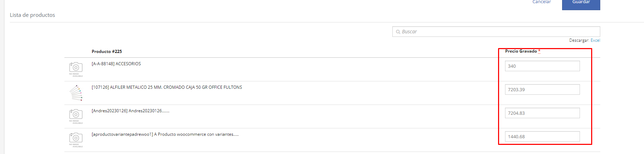Edit the price field showing 340
Image resolution: width=644 pixels, height=154 pixels.
click(542, 66)
